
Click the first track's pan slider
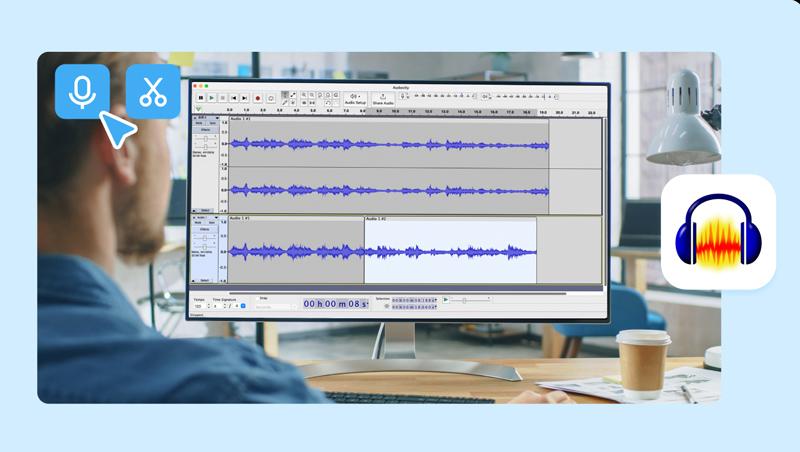click(x=206, y=146)
